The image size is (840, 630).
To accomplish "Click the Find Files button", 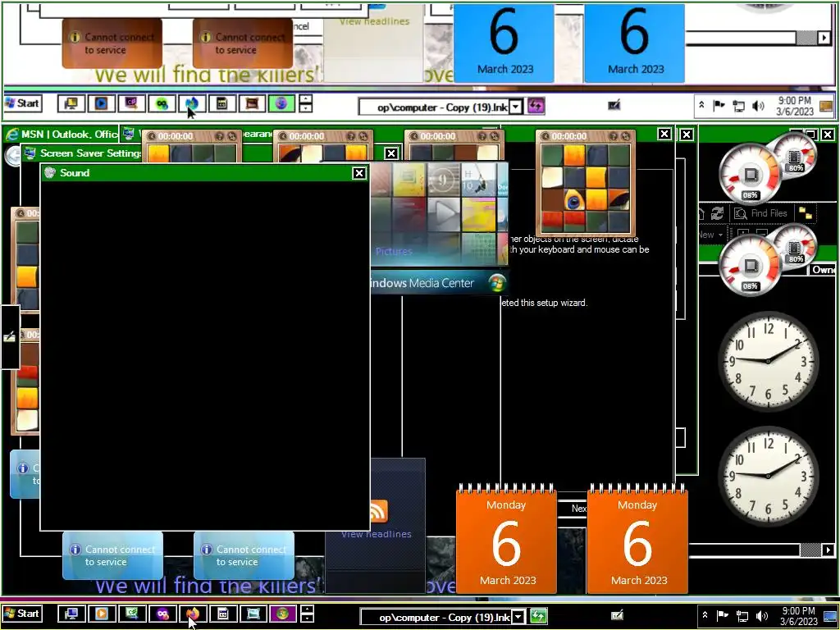I will [x=760, y=213].
